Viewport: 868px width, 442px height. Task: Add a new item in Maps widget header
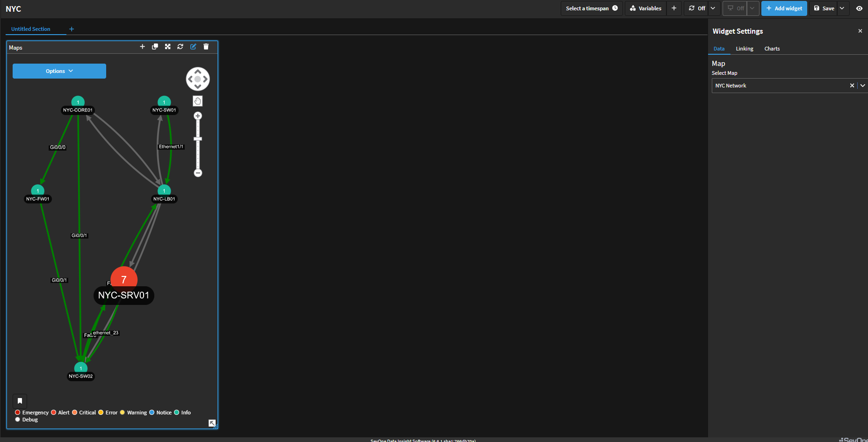pos(143,47)
